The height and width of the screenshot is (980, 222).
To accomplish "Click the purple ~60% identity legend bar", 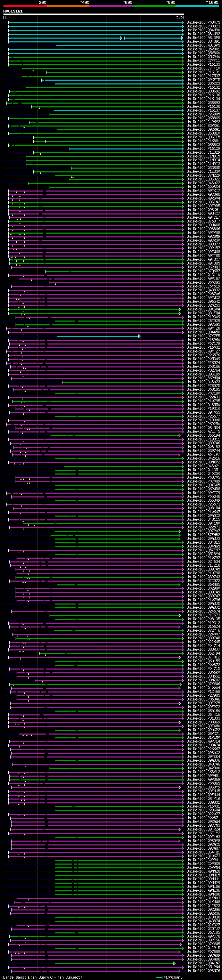I will point(111,6).
